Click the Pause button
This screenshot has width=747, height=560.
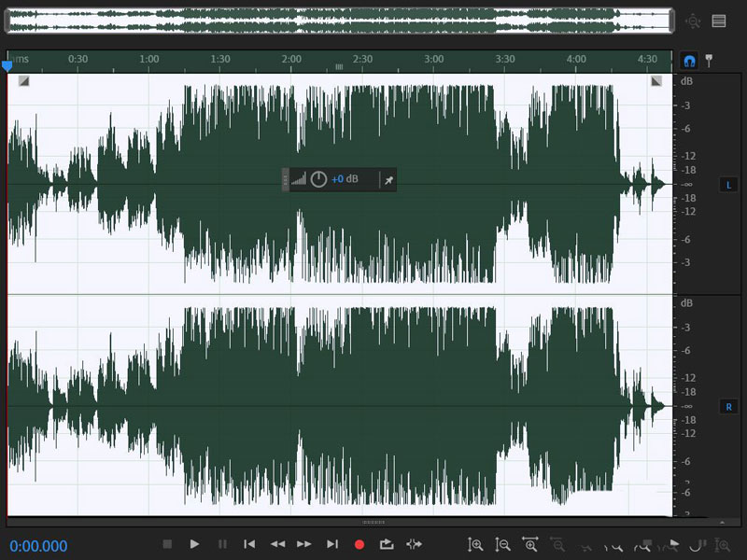click(222, 544)
